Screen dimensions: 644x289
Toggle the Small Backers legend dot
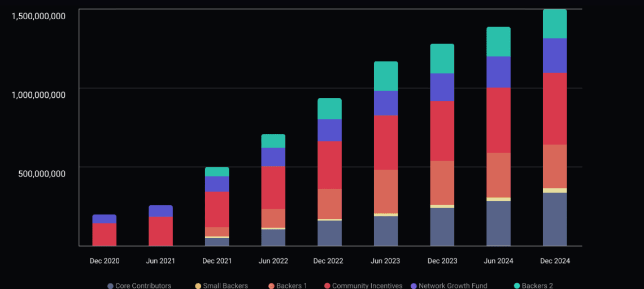click(198, 286)
